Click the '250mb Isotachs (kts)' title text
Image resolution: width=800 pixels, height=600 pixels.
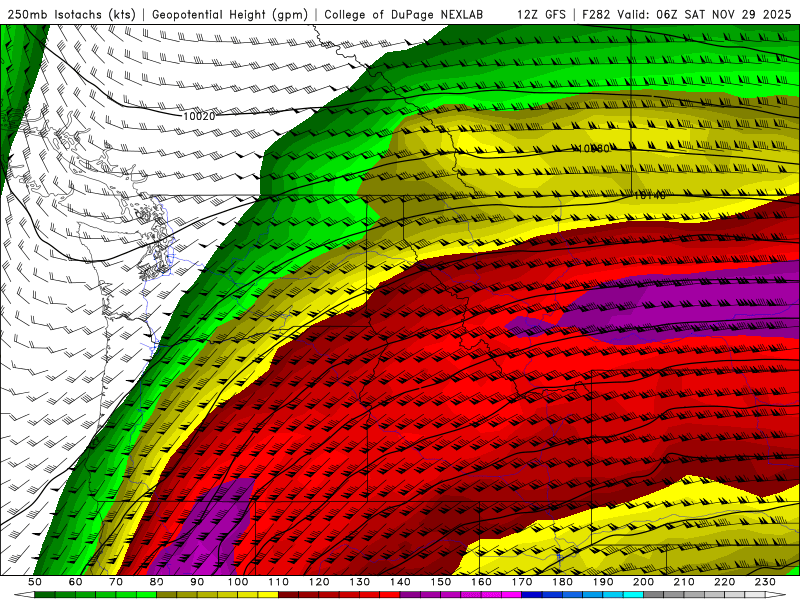72,14
